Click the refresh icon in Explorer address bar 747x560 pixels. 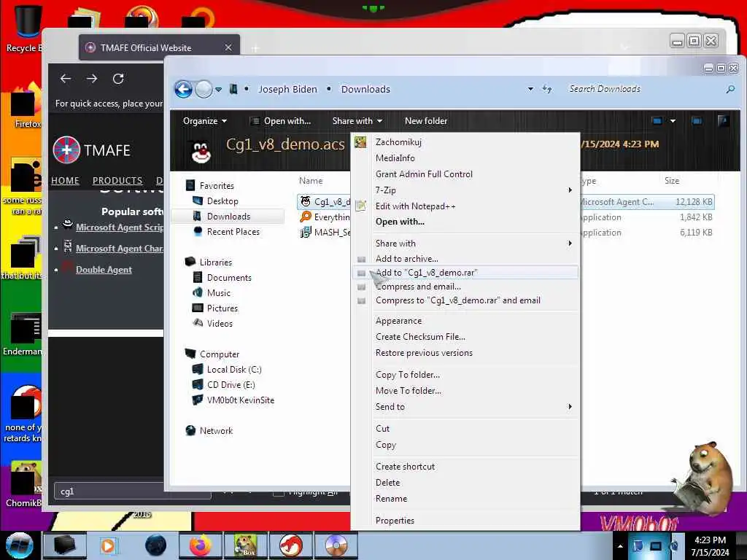point(547,89)
